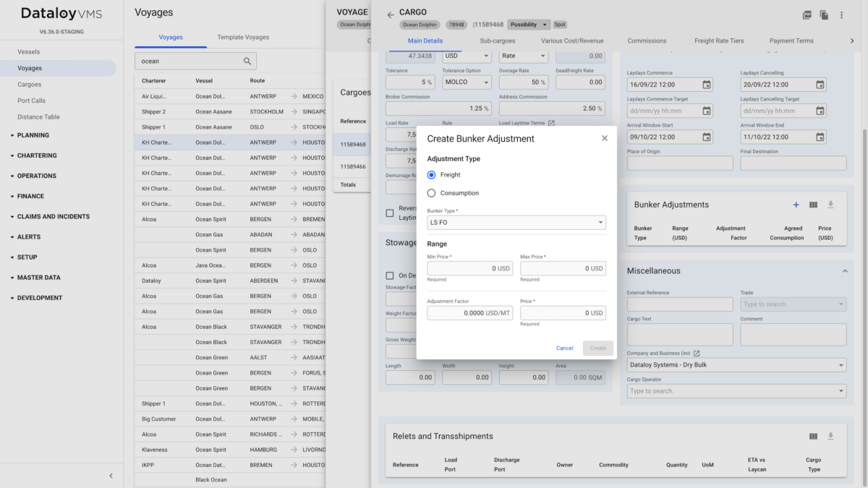Collapse the Miscellaneous section
868x488 pixels.
(844, 270)
